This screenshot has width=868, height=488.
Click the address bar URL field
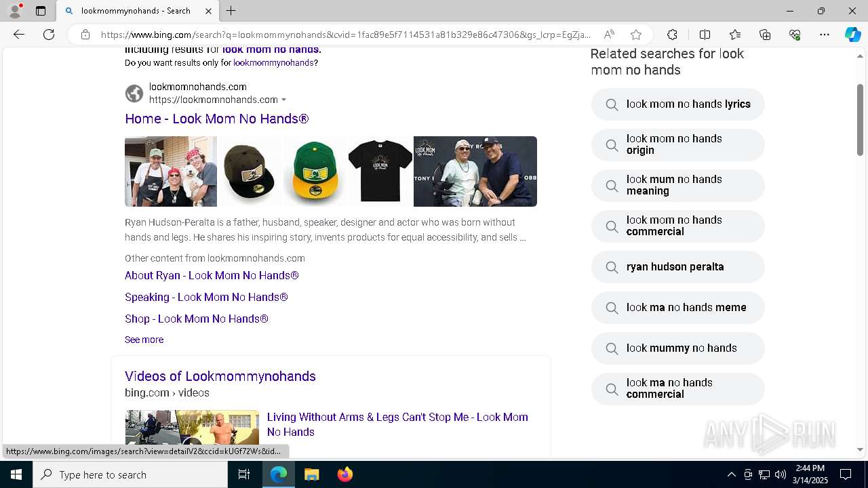pyautogui.click(x=346, y=35)
